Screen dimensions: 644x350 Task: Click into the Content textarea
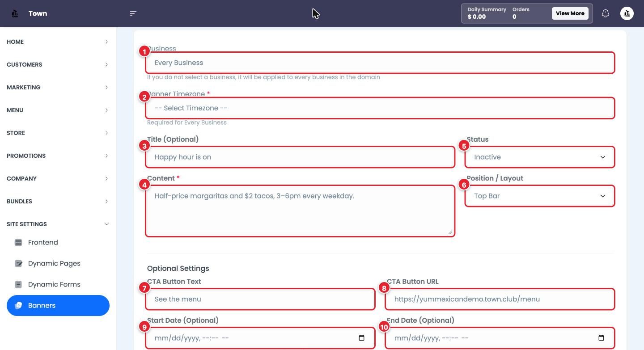[x=300, y=211]
